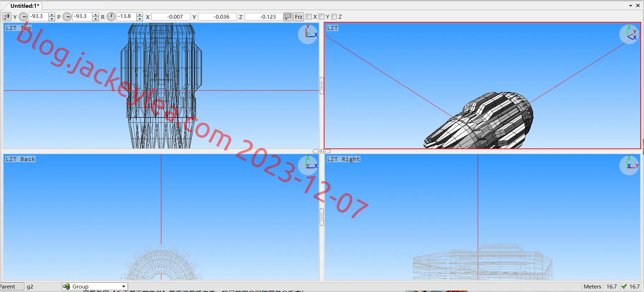Click the Meters units status entry
Viewport: 644px width, 292px height.
click(592, 286)
